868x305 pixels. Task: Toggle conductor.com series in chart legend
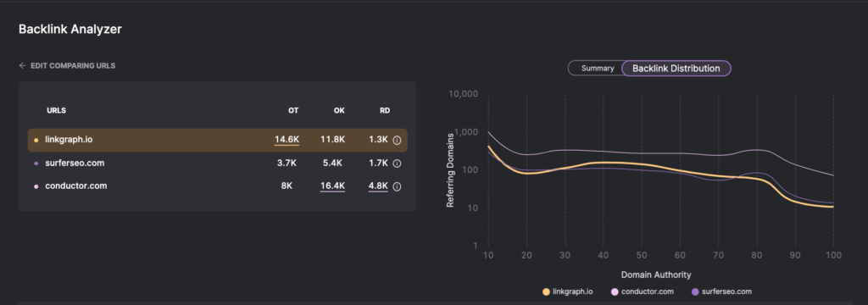pos(643,291)
